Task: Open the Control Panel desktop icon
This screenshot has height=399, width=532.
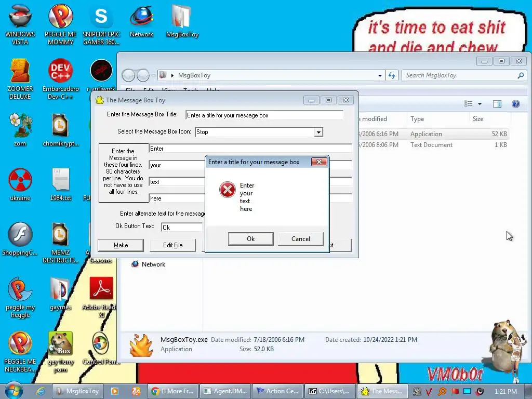Action: pyautogui.click(x=101, y=348)
